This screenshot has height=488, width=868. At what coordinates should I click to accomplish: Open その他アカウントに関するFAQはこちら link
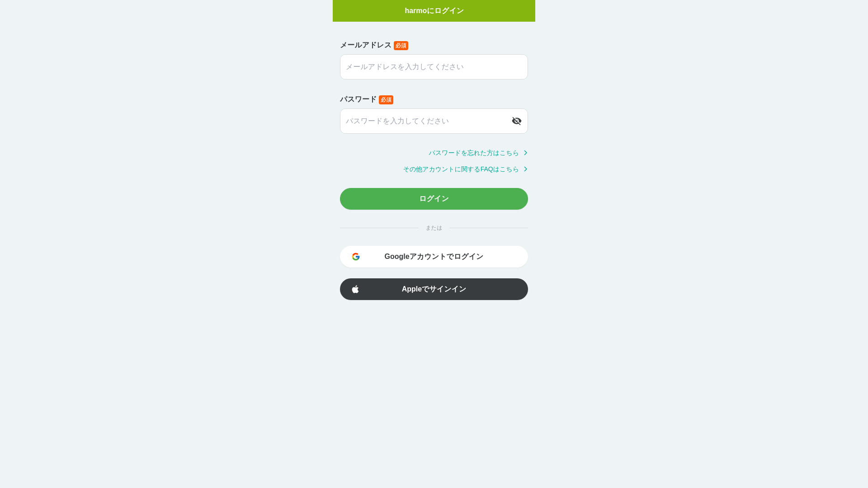[x=461, y=169]
